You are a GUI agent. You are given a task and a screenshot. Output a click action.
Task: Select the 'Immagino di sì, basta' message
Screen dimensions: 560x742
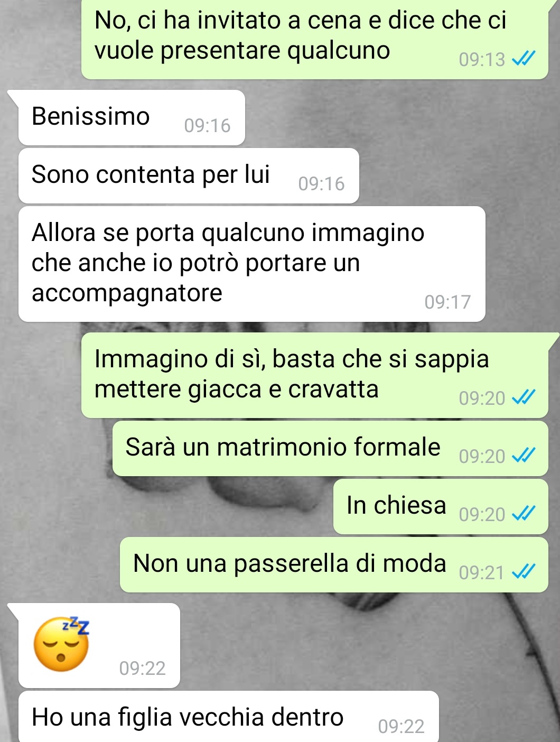[314, 375]
